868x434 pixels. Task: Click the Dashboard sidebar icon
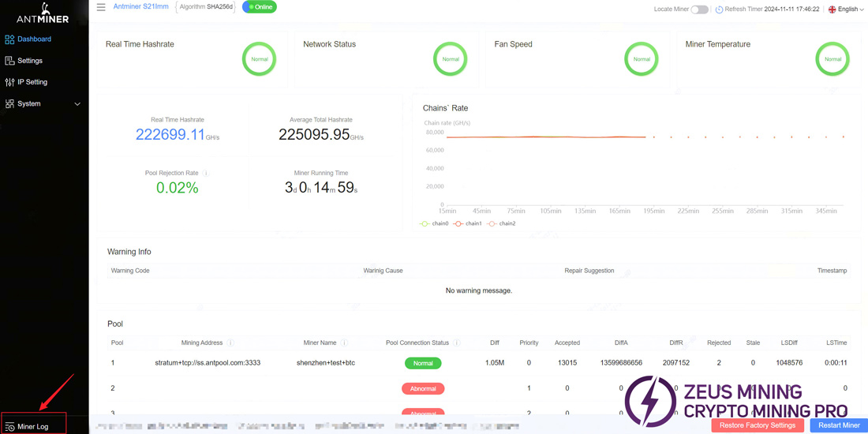9,39
